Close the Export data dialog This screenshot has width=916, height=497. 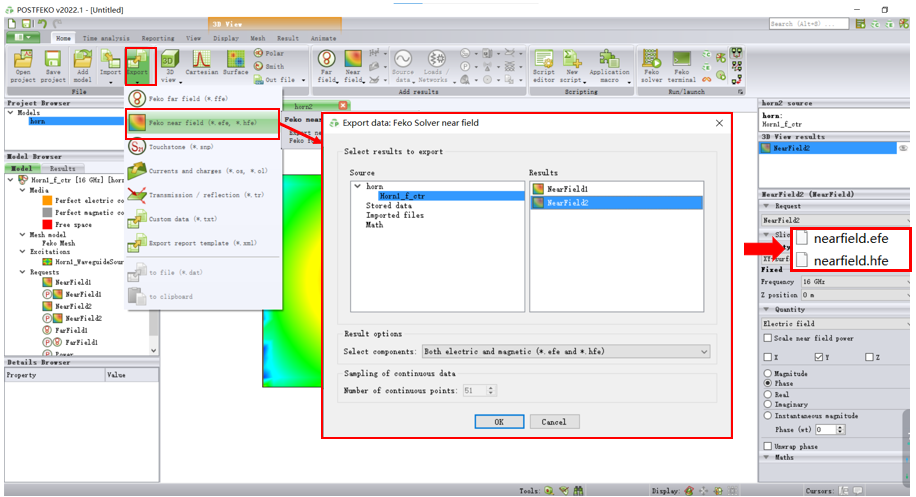[719, 123]
